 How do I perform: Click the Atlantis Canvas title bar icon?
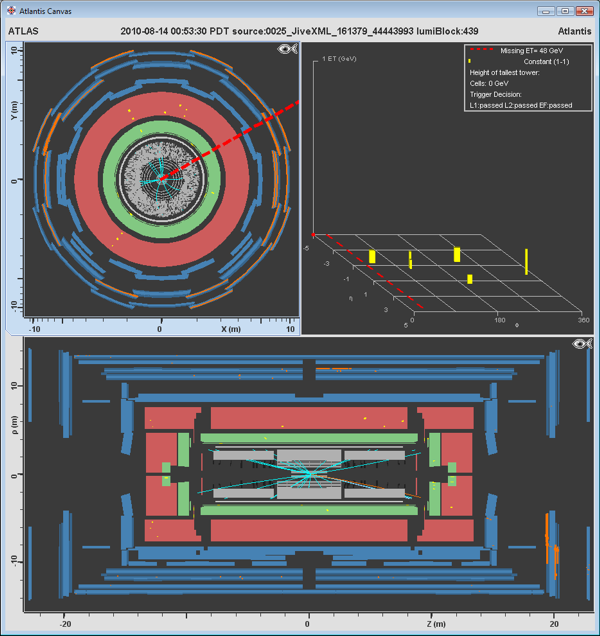pyautogui.click(x=10, y=10)
